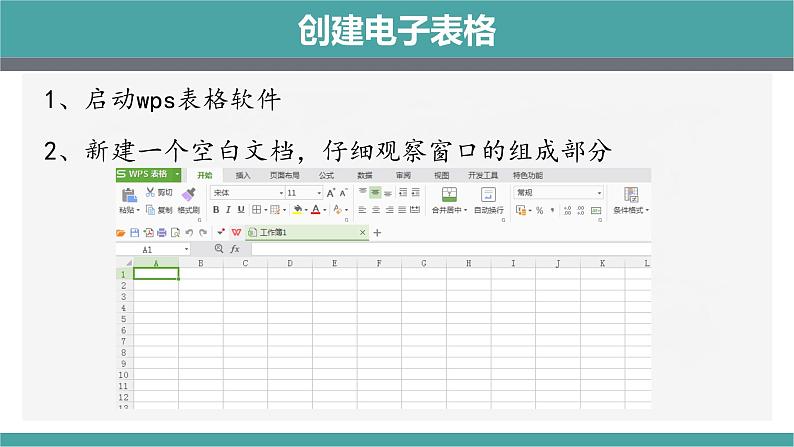The image size is (794, 447).
Task: Click the export to PDF icon
Action: (x=148, y=233)
